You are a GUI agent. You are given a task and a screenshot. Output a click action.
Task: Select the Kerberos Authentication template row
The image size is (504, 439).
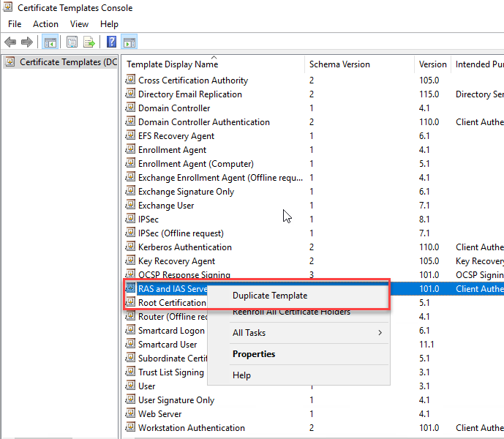[x=184, y=247]
